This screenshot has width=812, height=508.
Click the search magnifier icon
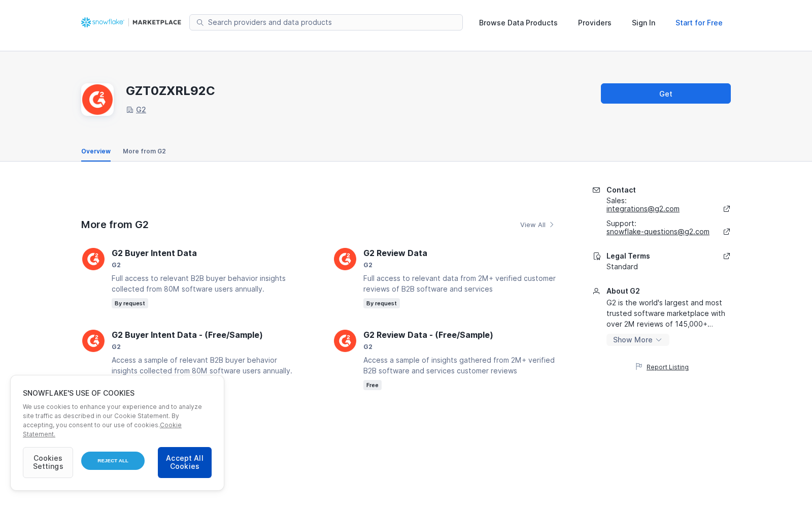pyautogui.click(x=200, y=22)
